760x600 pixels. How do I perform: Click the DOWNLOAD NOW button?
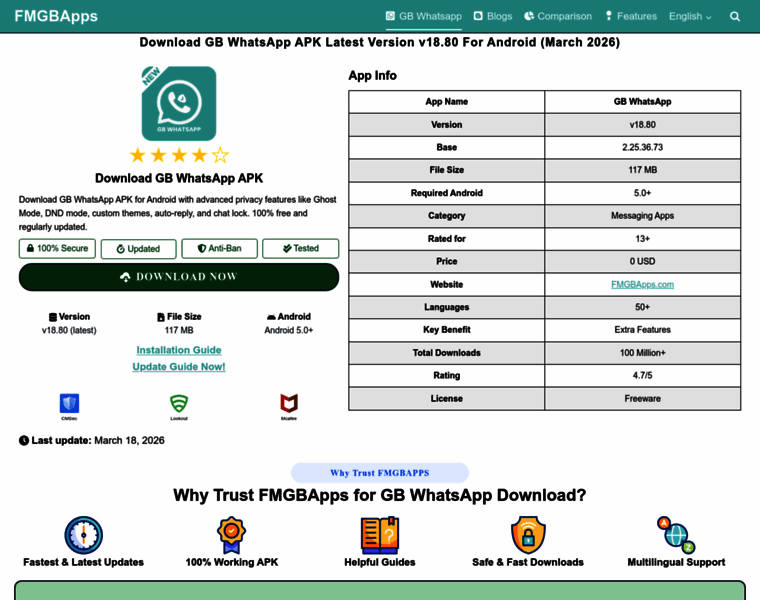click(x=179, y=277)
